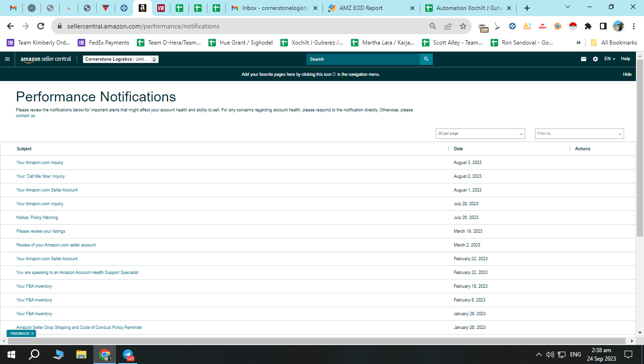Open the Team Kimberly Ord bookmark
The image size is (644, 364).
click(x=38, y=43)
